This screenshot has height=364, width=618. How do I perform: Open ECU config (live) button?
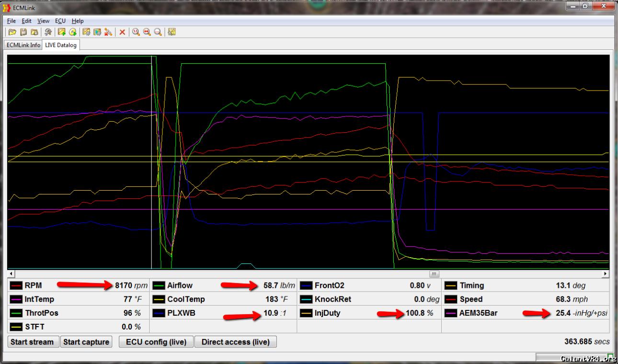(x=156, y=342)
